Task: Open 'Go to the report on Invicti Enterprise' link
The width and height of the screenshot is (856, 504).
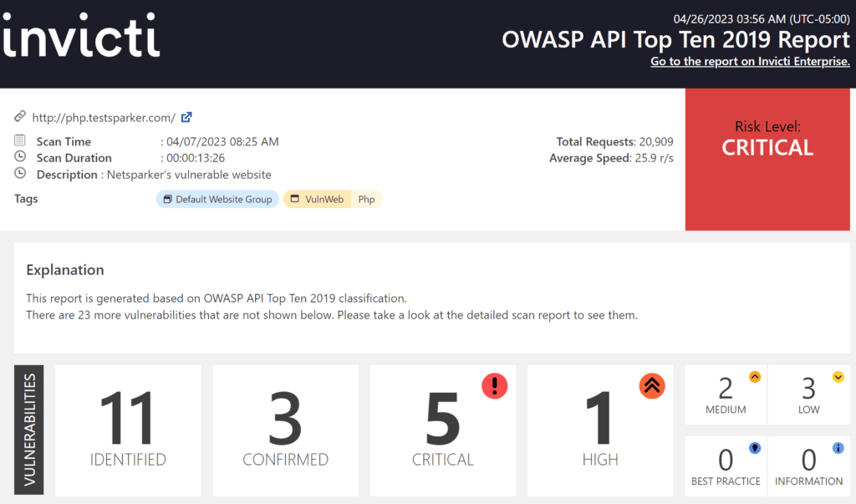Action: pyautogui.click(x=750, y=62)
